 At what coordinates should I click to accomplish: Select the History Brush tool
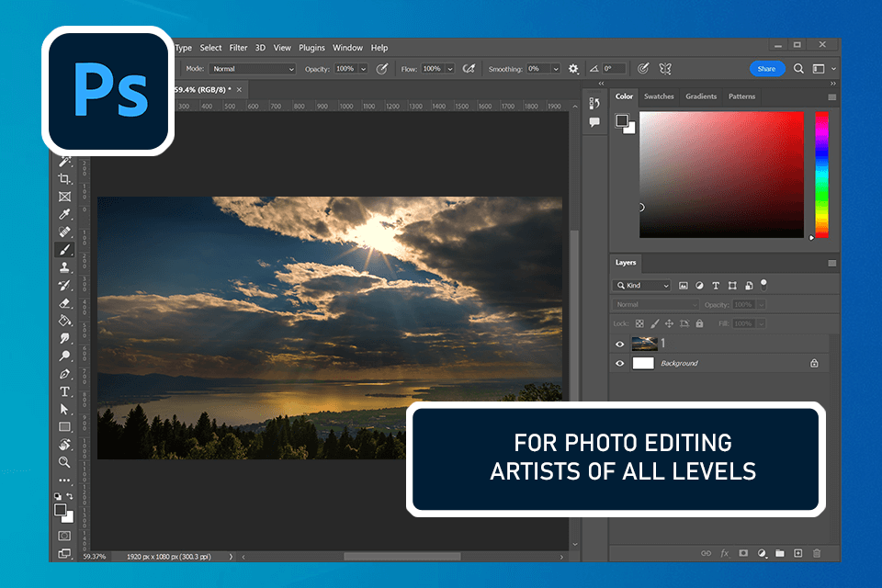click(x=64, y=286)
